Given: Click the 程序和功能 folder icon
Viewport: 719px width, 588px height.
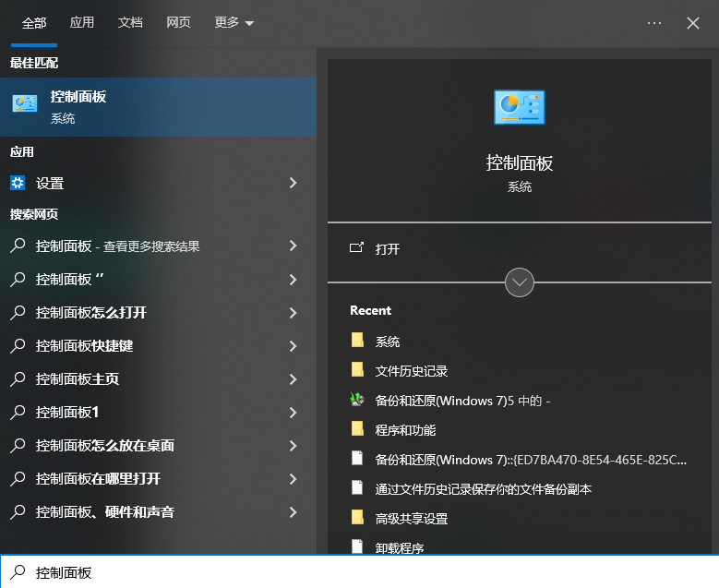Looking at the screenshot, I should 358,429.
